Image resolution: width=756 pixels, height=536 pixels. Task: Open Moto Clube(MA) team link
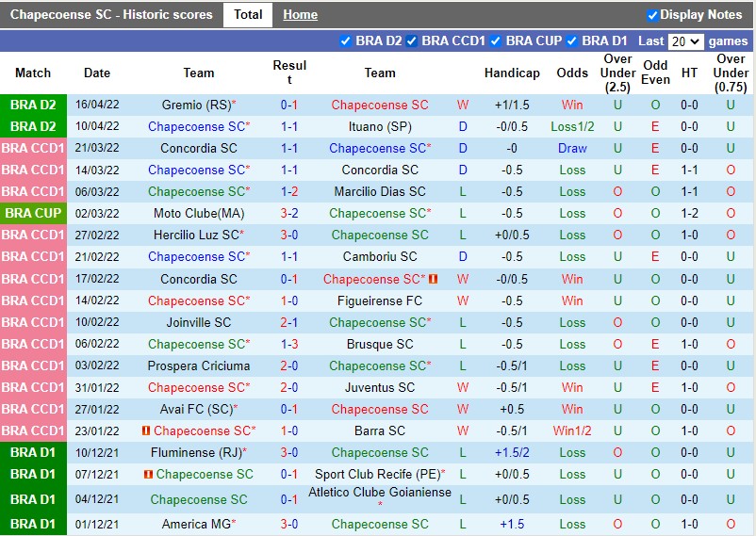pyautogui.click(x=199, y=214)
